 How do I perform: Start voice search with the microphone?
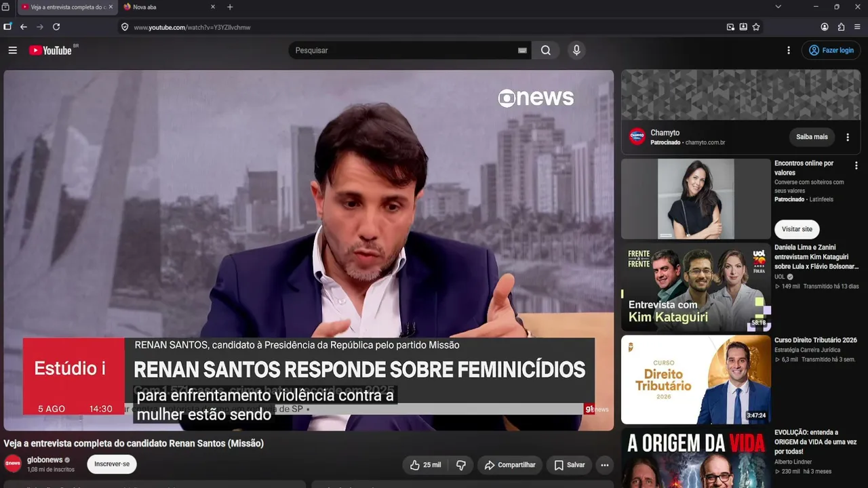click(x=576, y=50)
